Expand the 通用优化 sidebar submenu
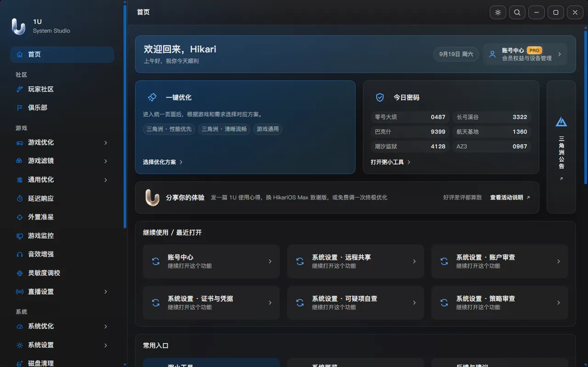588x367 pixels. (x=106, y=180)
